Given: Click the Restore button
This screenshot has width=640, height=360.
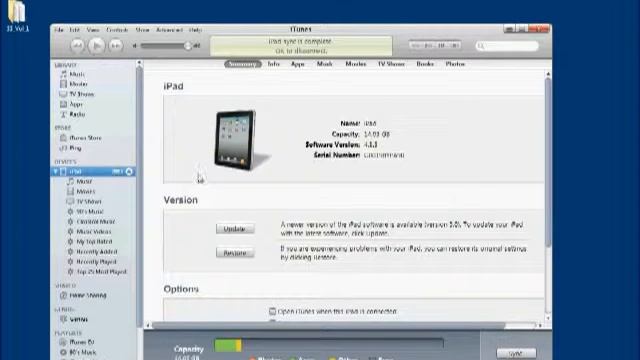Looking at the screenshot, I should pos(235,253).
